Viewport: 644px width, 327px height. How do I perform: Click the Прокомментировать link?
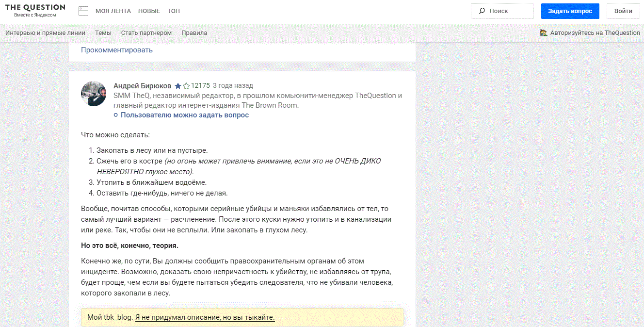coord(117,50)
